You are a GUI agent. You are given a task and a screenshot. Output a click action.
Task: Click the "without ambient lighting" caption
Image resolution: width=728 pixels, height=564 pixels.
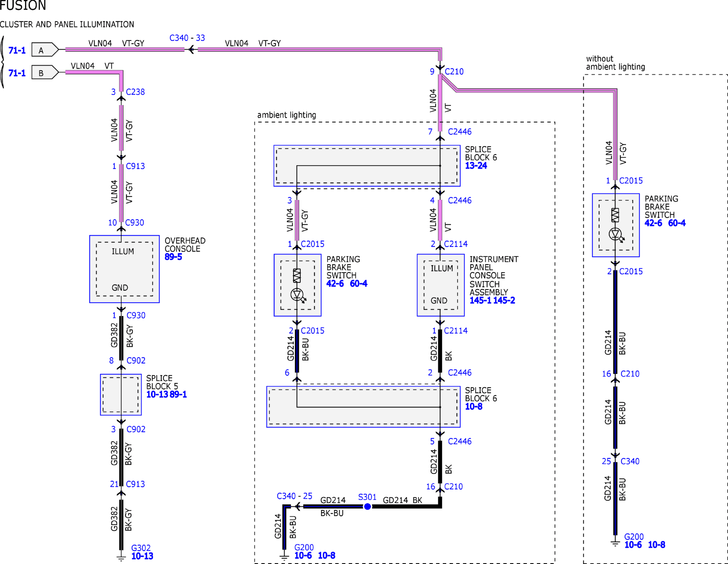616,63
